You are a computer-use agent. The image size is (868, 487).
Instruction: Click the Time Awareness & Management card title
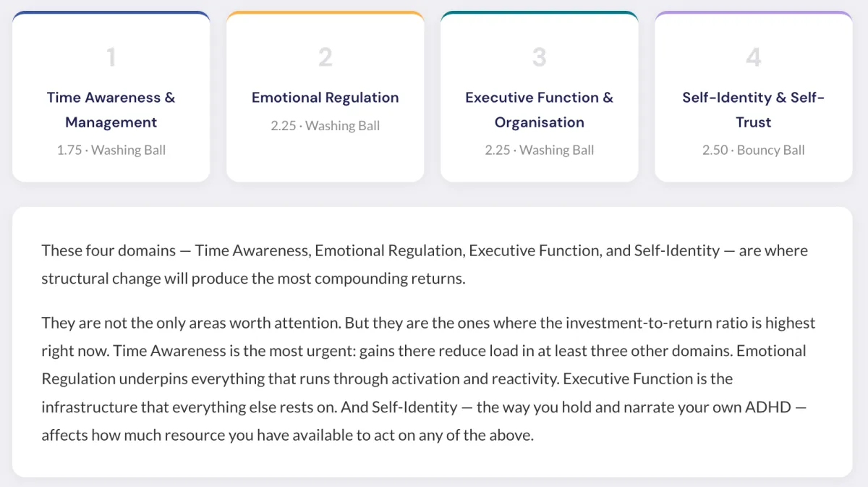[111, 110]
